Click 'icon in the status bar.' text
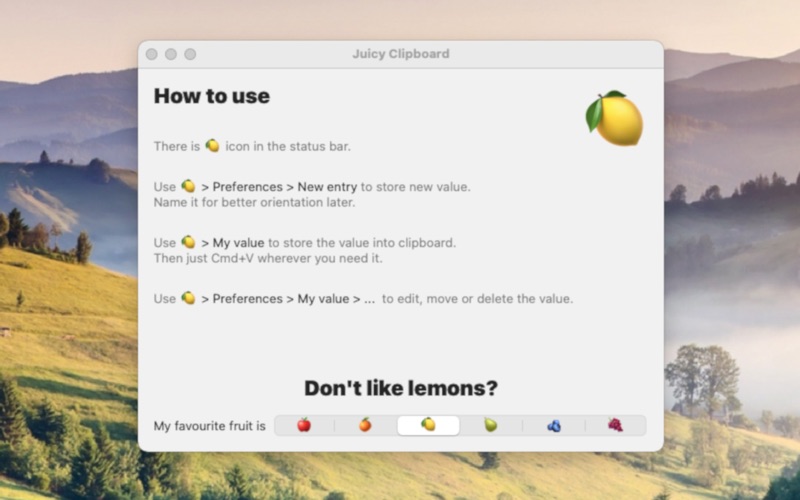 [288, 146]
